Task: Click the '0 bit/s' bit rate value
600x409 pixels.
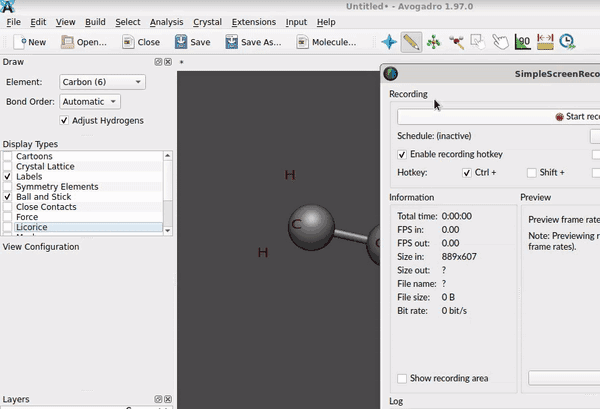Action: click(x=454, y=311)
